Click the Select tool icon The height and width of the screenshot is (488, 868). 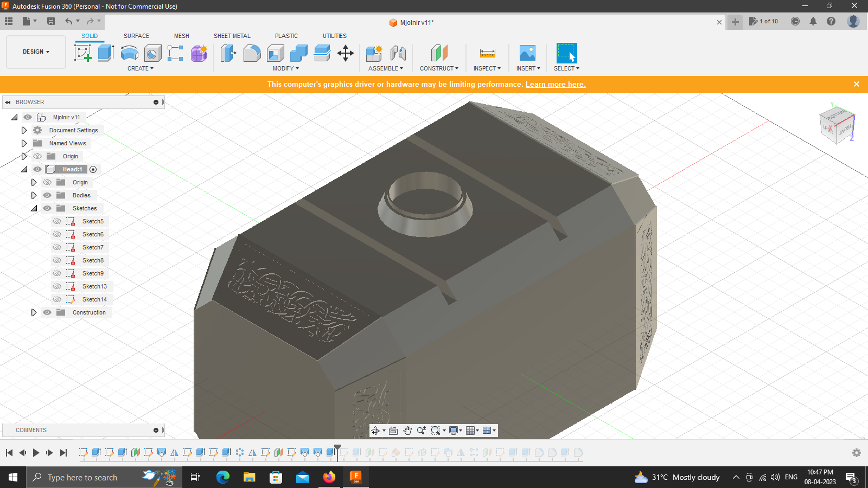pyautogui.click(x=566, y=53)
